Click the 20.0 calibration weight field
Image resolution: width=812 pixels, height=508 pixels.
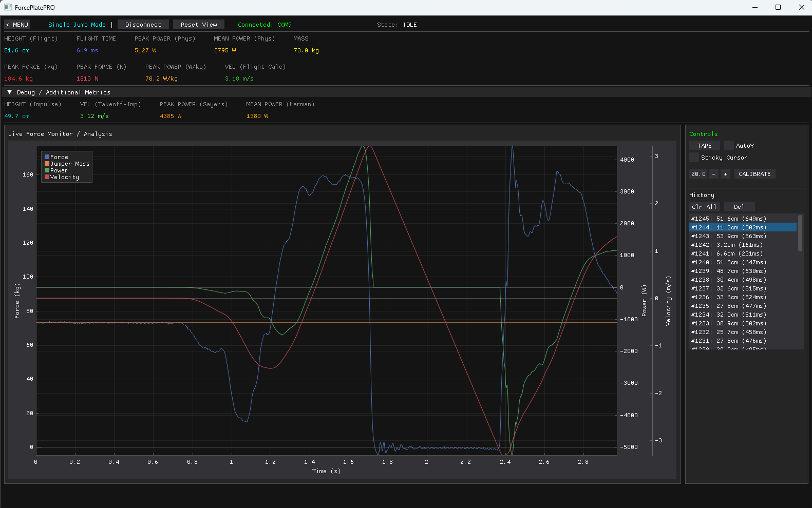698,174
